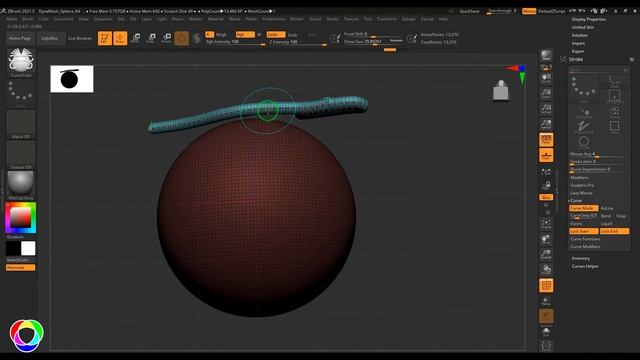Click the Zoom3D navigation icon
This screenshot has width=640, height=360.
546,254
